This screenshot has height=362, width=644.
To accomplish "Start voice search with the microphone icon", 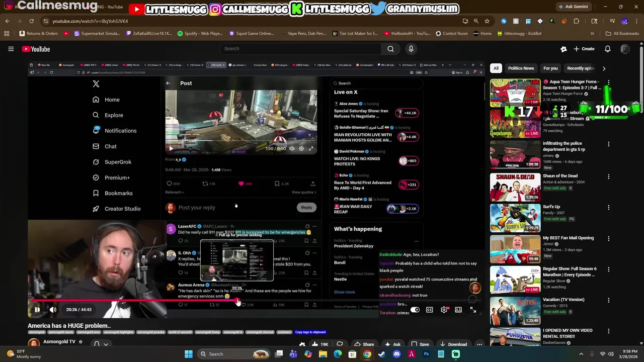I will click(x=411, y=49).
